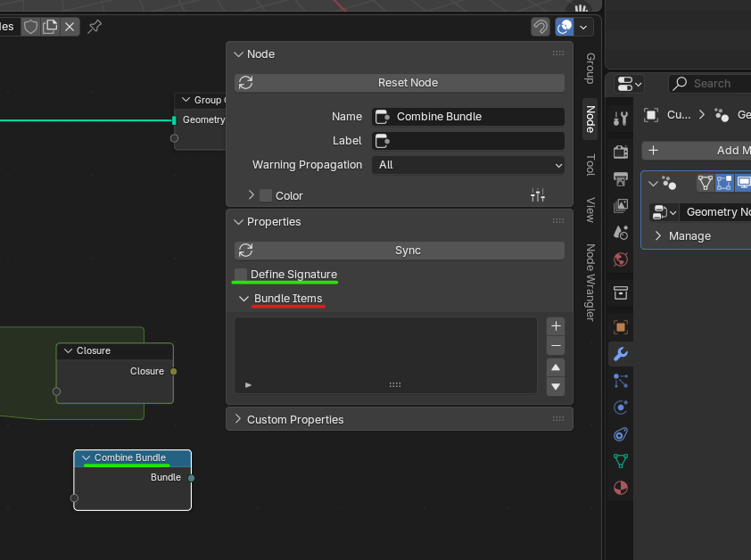751x560 pixels.
Task: Move bundle item up arrow
Action: (556, 367)
